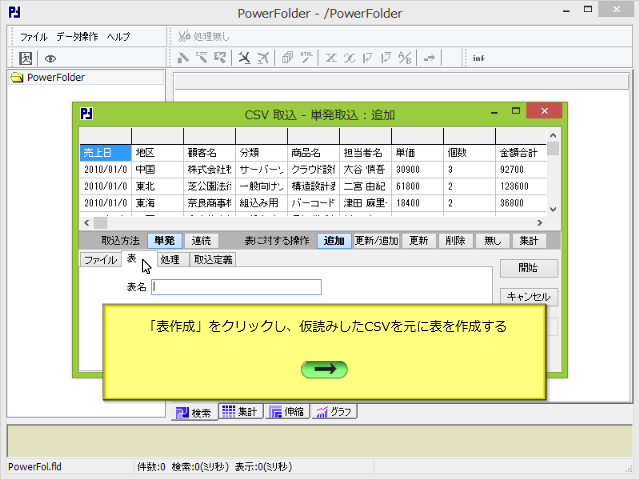Image resolution: width=640 pixels, height=480 pixels.
Task: Select the 商品名 header cell
Action: point(313,153)
